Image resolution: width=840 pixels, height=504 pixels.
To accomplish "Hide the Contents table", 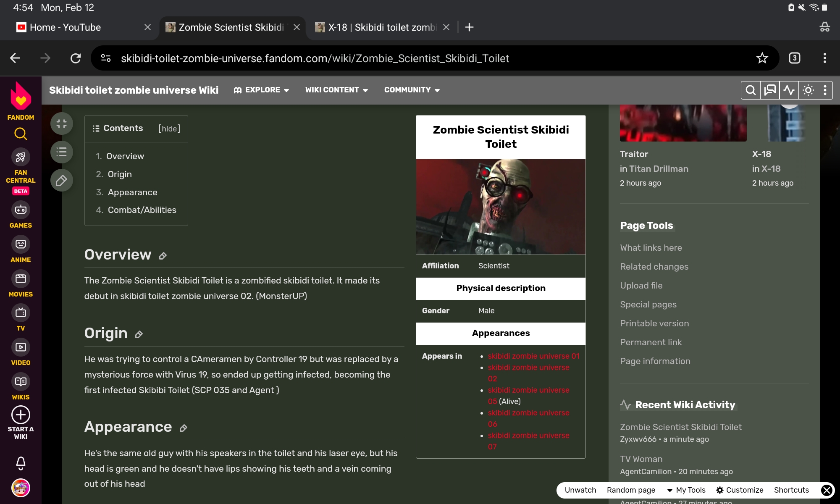I will coord(169,129).
